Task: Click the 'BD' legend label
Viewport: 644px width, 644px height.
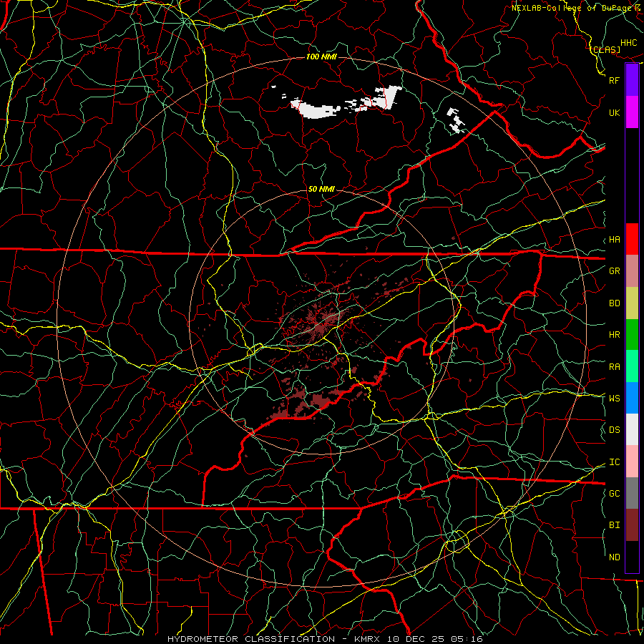Action: click(x=614, y=303)
